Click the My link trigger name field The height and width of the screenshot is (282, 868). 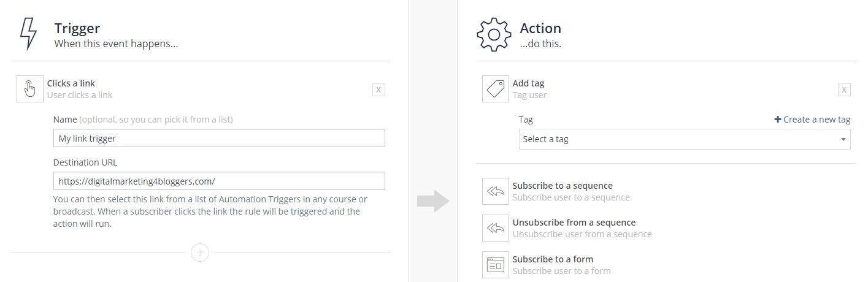(x=219, y=138)
